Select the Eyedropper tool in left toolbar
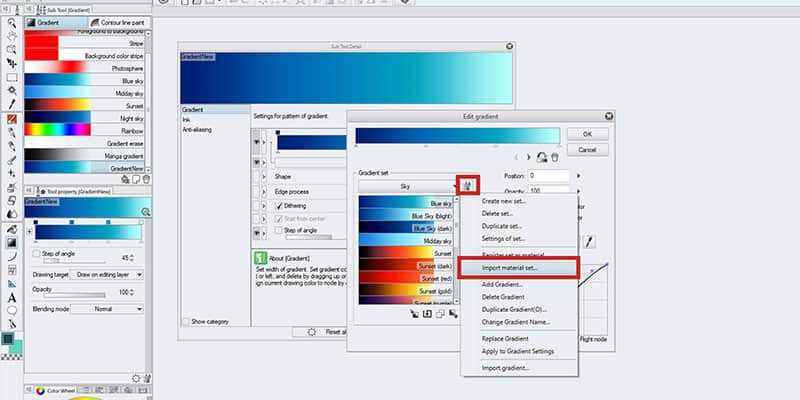Image resolution: width=800 pixels, height=400 pixels. click(12, 104)
